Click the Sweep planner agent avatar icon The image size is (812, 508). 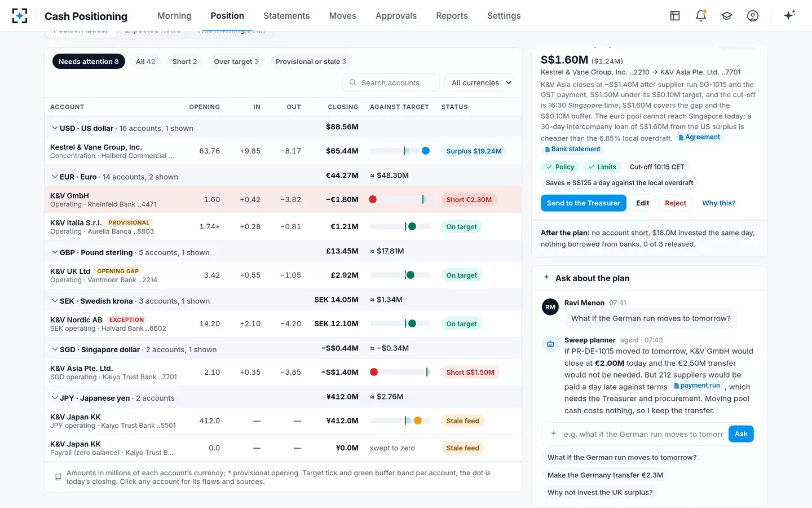pyautogui.click(x=550, y=344)
